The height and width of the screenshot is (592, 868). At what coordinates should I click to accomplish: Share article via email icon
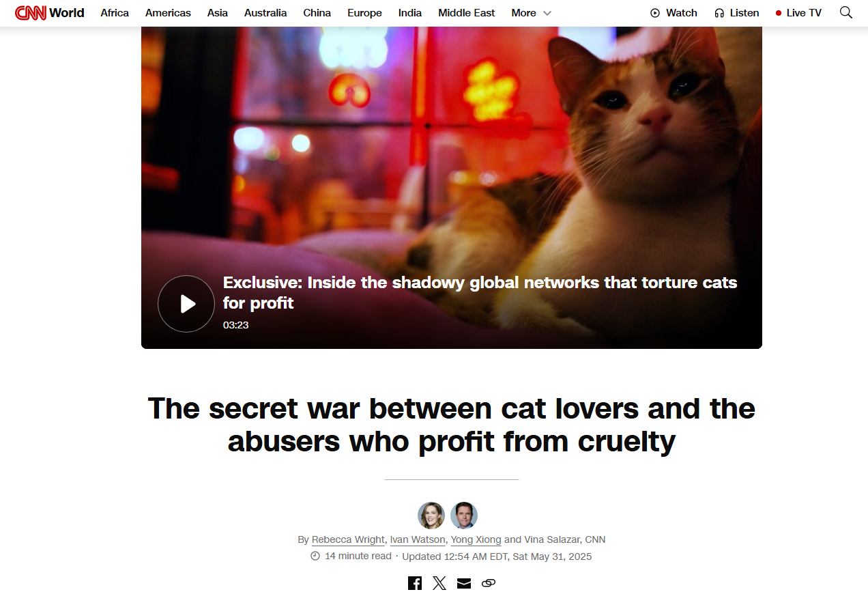[x=464, y=583]
